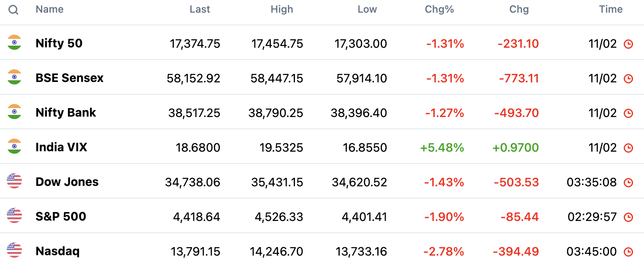The width and height of the screenshot is (644, 267).
Task: Open the BSE Sensex index link
Action: [x=70, y=78]
